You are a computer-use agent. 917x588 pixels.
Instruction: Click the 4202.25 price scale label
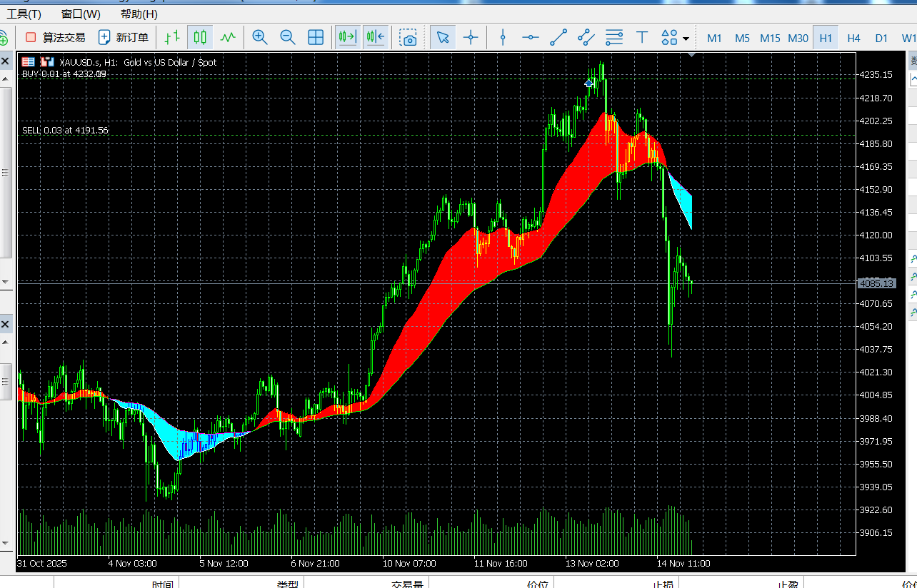click(877, 121)
